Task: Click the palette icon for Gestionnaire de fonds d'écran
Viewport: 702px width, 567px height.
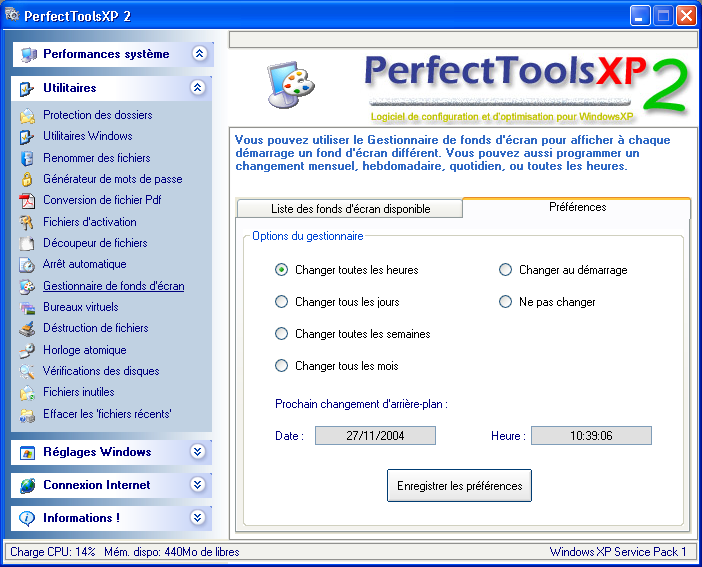Action: [x=27, y=286]
